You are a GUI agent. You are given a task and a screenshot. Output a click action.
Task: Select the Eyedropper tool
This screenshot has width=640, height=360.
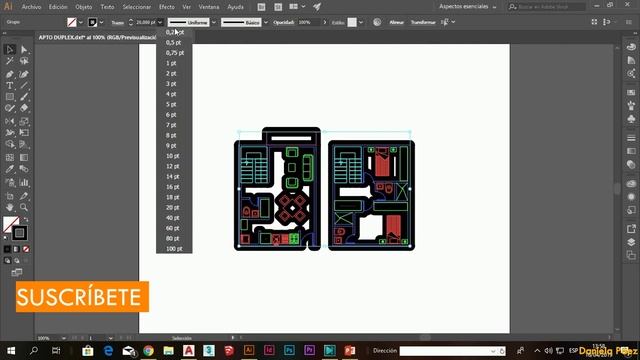pos(10,169)
